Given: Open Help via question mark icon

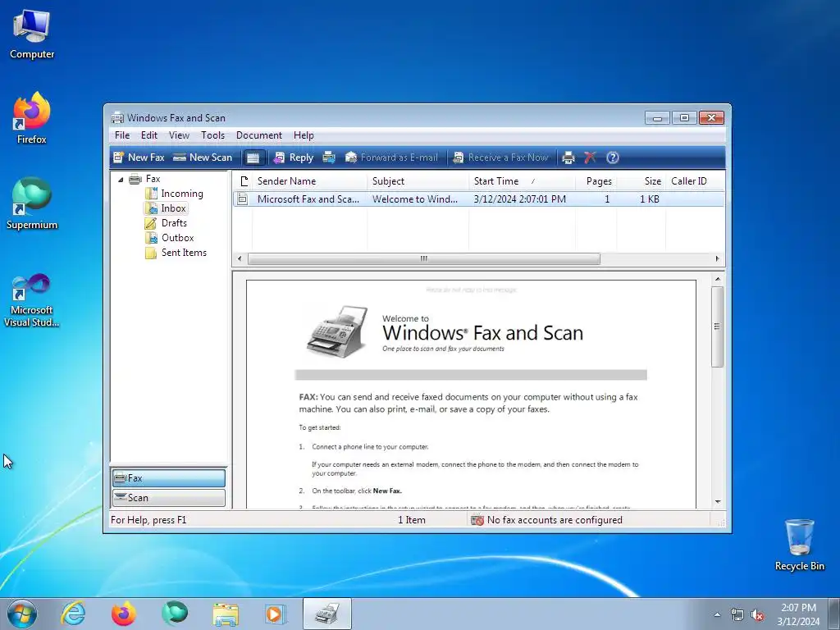Looking at the screenshot, I should 612,157.
